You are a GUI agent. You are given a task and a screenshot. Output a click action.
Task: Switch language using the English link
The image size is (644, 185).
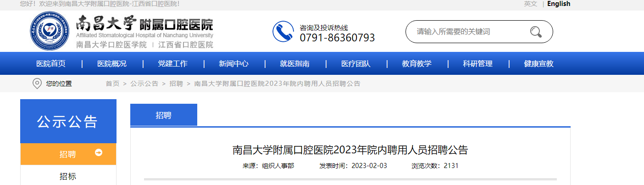pos(559,4)
